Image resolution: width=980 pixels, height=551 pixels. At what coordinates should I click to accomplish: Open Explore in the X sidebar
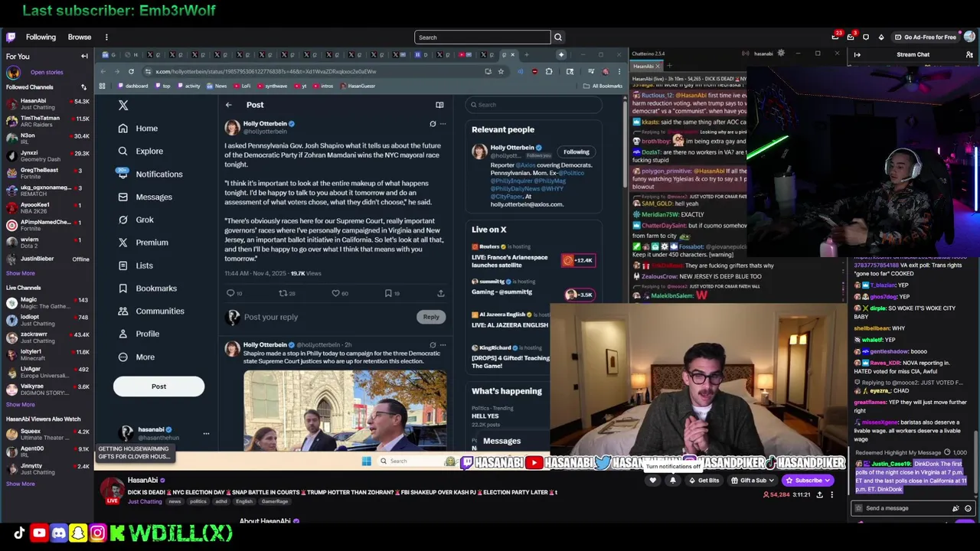[x=140, y=152]
